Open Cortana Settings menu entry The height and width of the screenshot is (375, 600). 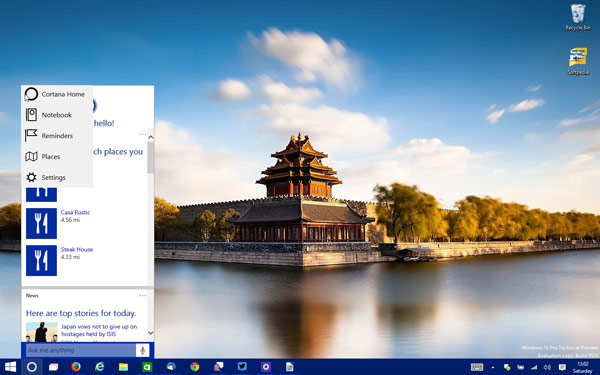click(x=57, y=177)
